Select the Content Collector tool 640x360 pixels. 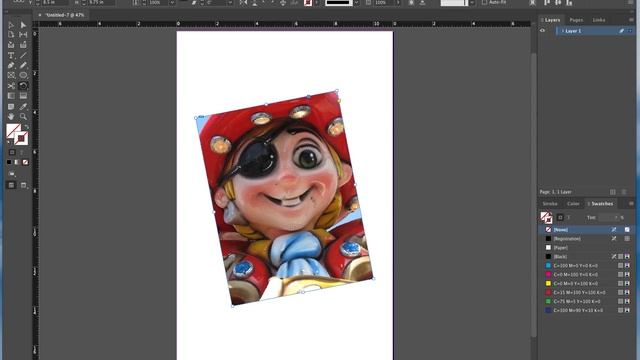(11, 45)
